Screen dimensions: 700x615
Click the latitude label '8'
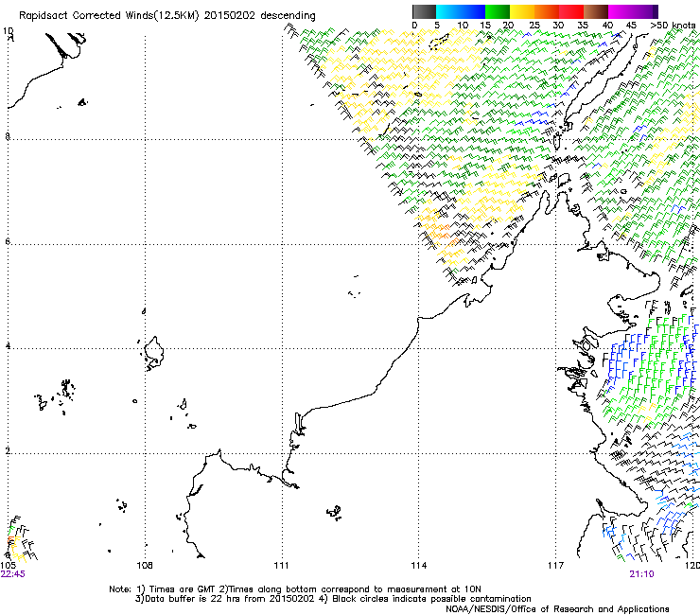click(x=8, y=136)
